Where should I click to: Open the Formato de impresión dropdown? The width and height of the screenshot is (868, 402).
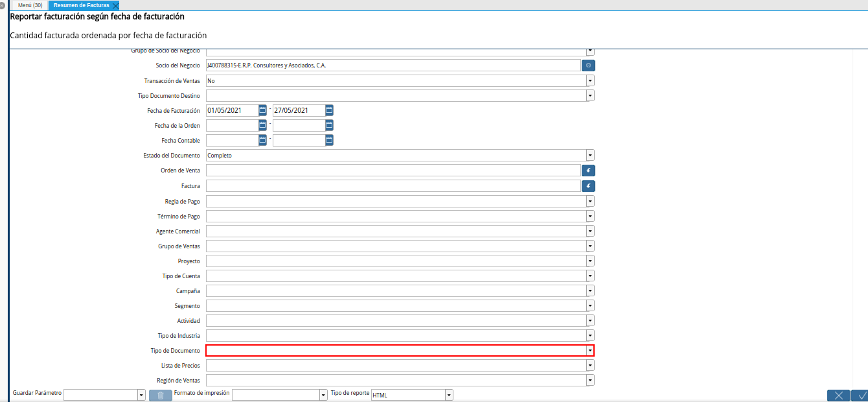point(323,395)
